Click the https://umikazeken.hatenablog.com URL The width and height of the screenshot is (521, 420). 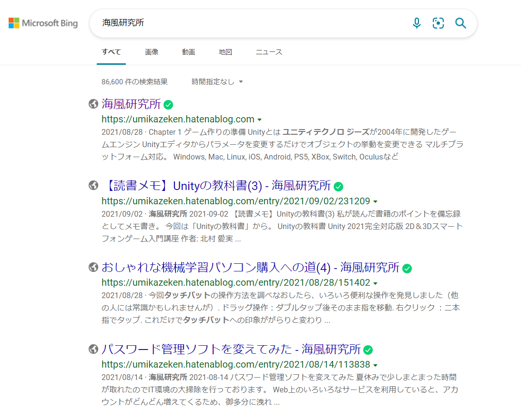coord(178,119)
